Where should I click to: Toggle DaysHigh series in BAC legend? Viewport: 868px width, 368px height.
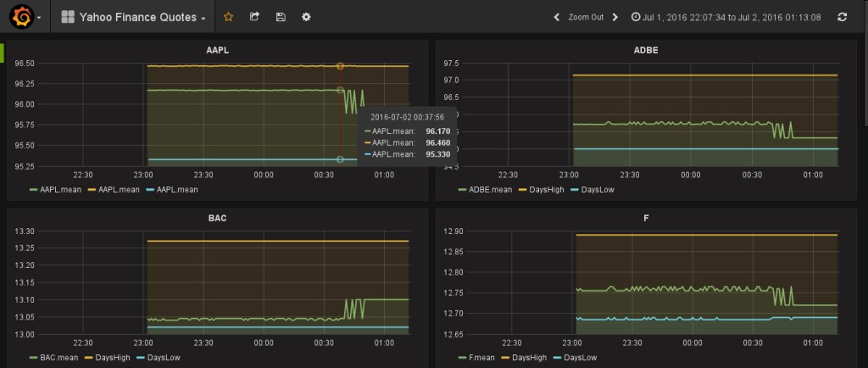click(108, 358)
